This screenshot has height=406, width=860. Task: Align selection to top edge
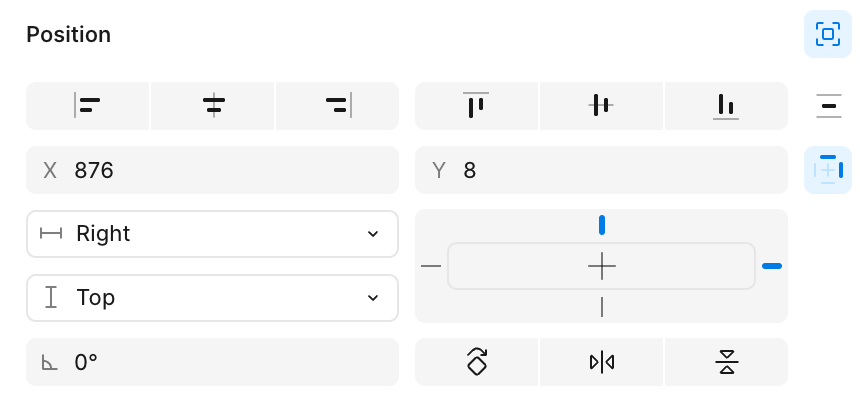click(x=476, y=106)
